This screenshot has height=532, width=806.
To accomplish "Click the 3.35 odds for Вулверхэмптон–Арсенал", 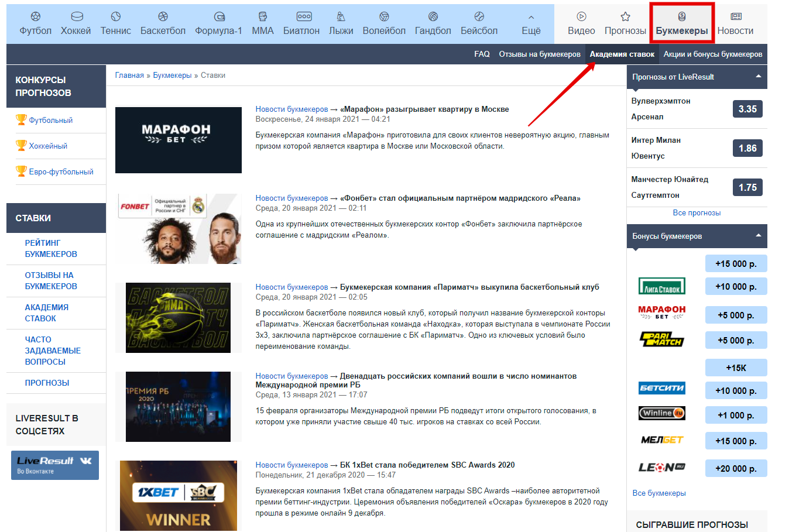I will [x=747, y=109].
